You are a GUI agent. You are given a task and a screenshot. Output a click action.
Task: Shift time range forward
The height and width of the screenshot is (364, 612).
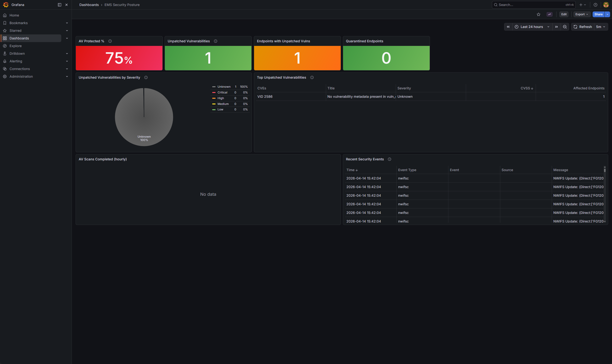(x=556, y=27)
